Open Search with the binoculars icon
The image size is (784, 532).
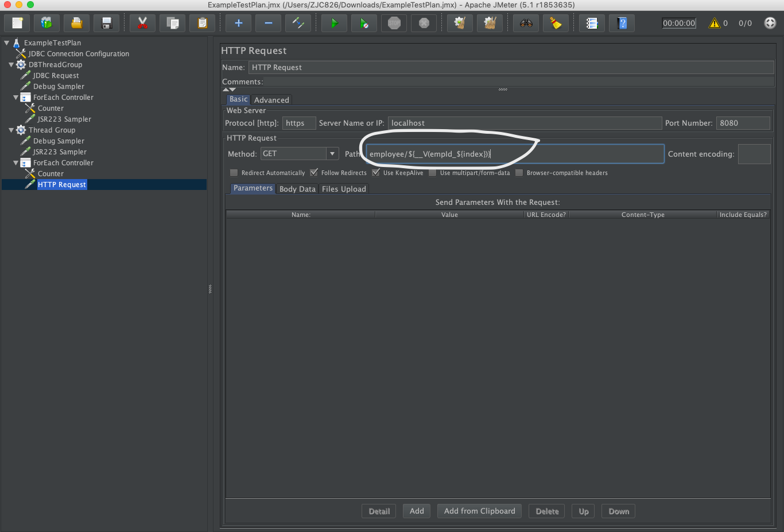pyautogui.click(x=526, y=23)
